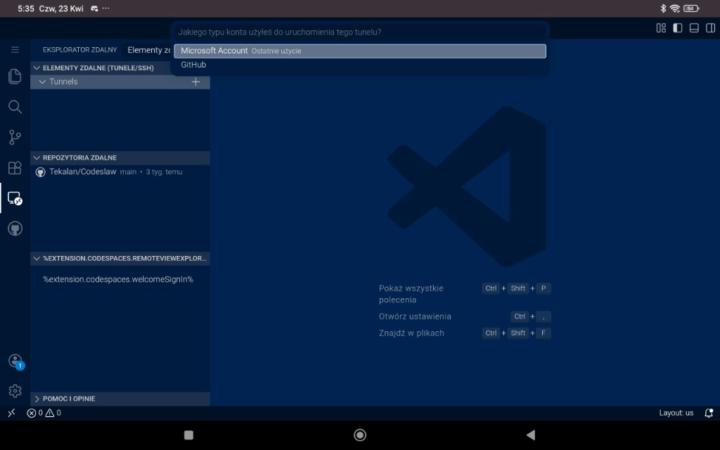This screenshot has width=720, height=450.
Task: Open the Manage gear menu
Action: [15, 391]
